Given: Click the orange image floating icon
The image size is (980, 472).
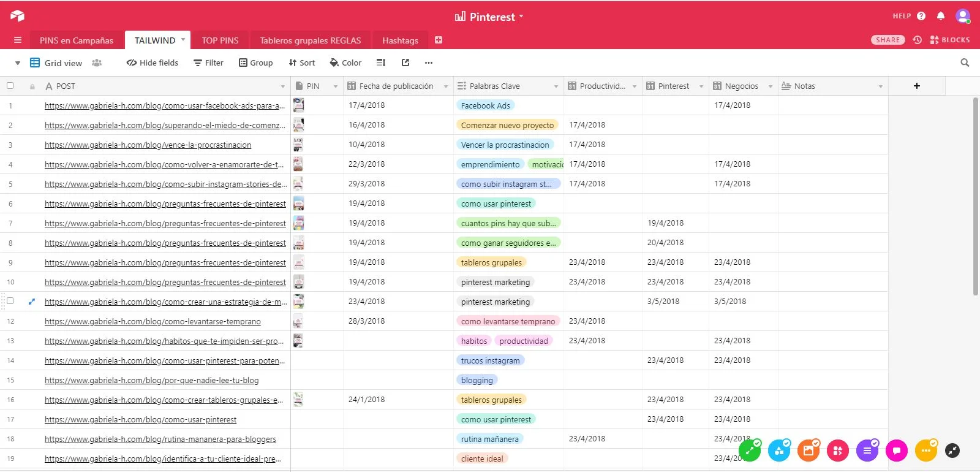Looking at the screenshot, I should (809, 451).
